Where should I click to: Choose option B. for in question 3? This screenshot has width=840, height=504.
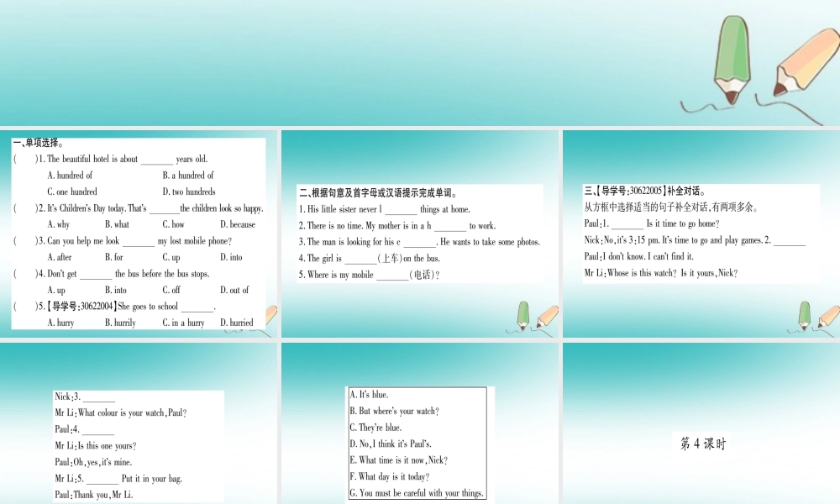pos(114,257)
